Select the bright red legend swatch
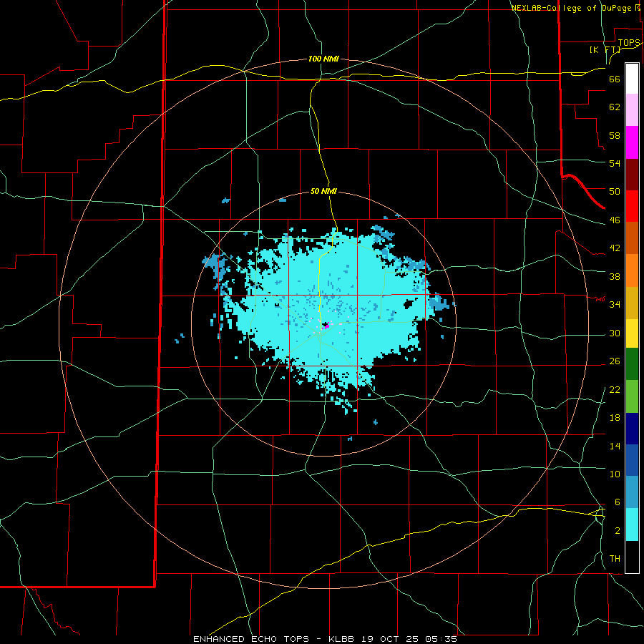 pyautogui.click(x=632, y=206)
